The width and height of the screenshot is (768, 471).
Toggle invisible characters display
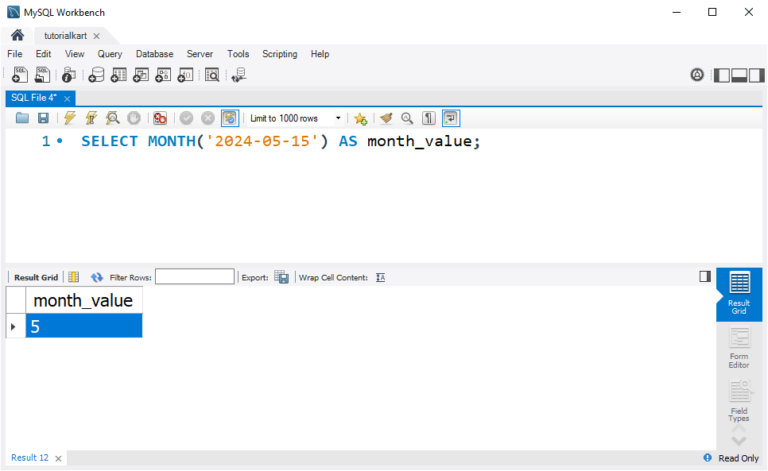(429, 118)
